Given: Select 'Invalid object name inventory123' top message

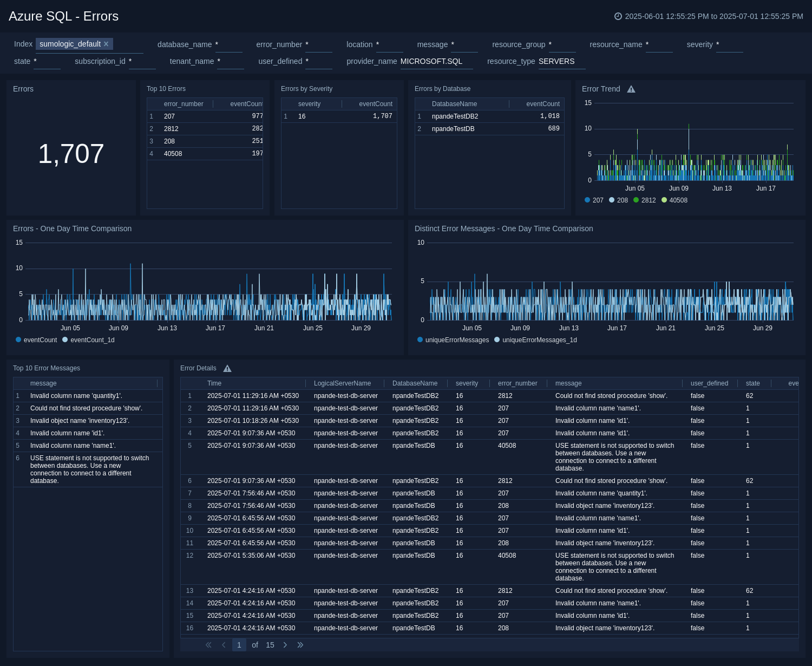Looking at the screenshot, I should [88, 421].
